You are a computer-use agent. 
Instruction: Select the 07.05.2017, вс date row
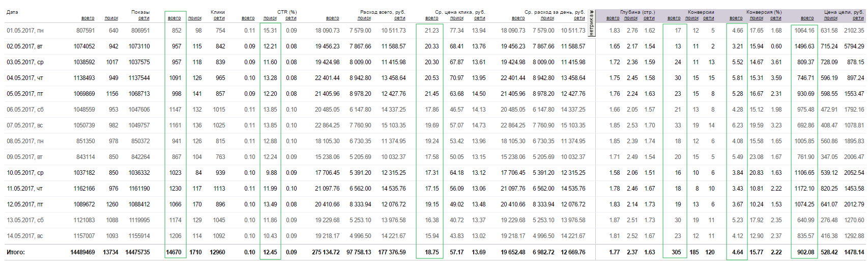click(25, 125)
